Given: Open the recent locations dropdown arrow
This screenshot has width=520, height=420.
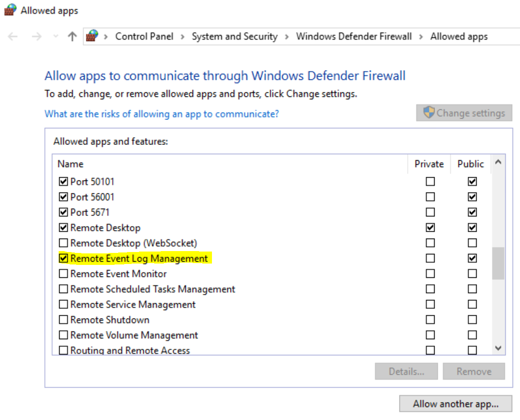Looking at the screenshot, I should [56, 36].
